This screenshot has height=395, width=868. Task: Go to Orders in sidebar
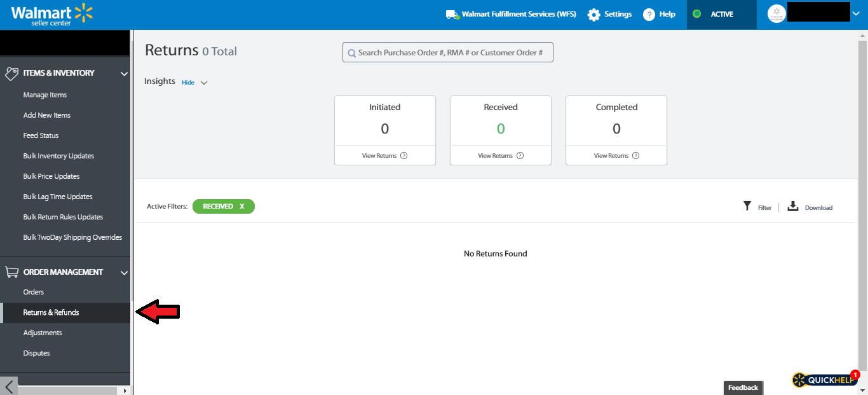pos(34,292)
